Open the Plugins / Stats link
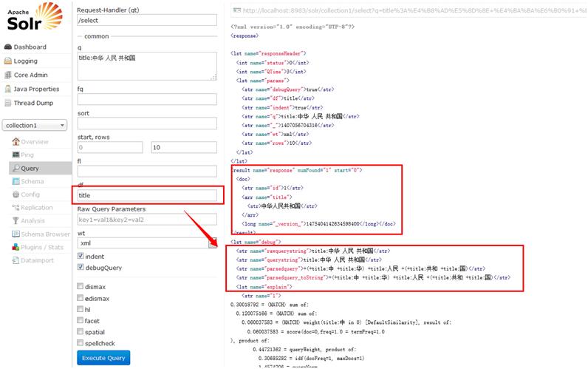 [x=42, y=247]
